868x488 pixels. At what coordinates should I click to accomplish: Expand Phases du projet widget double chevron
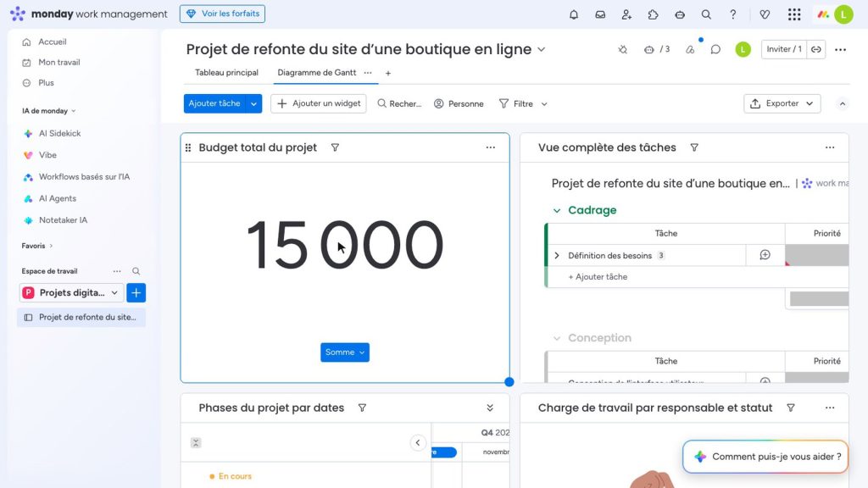coord(490,408)
